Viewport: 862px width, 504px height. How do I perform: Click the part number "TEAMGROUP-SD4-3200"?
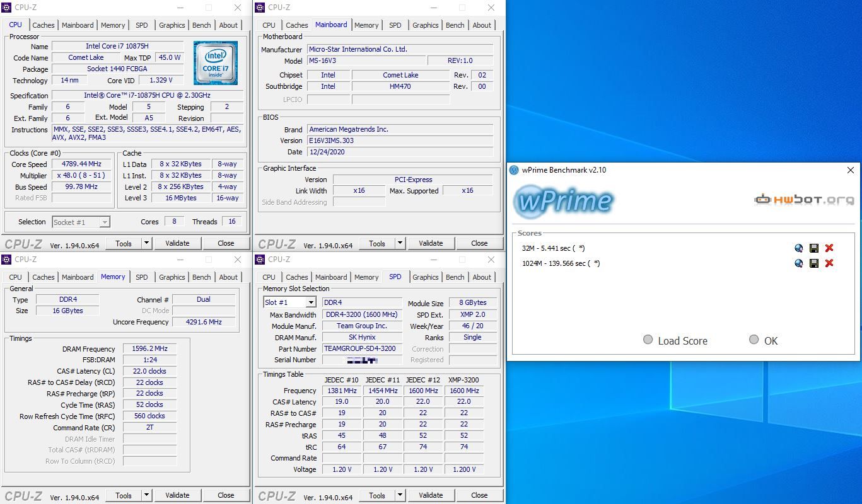point(362,348)
